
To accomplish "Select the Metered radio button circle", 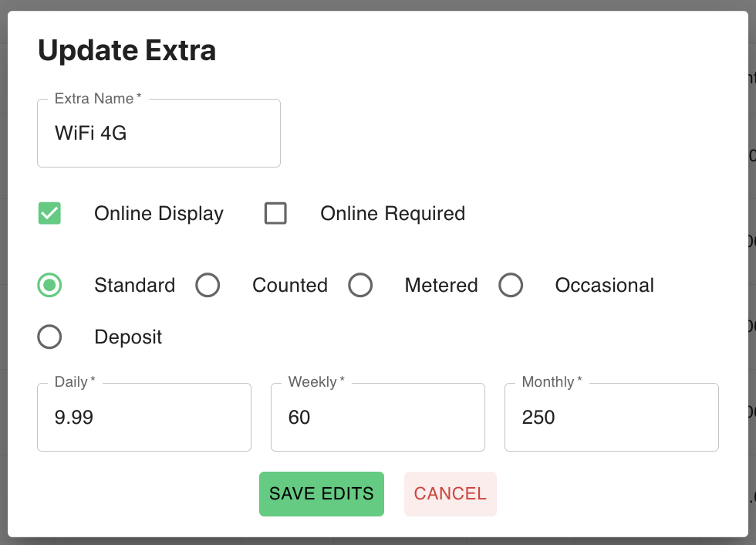I will pos(360,286).
